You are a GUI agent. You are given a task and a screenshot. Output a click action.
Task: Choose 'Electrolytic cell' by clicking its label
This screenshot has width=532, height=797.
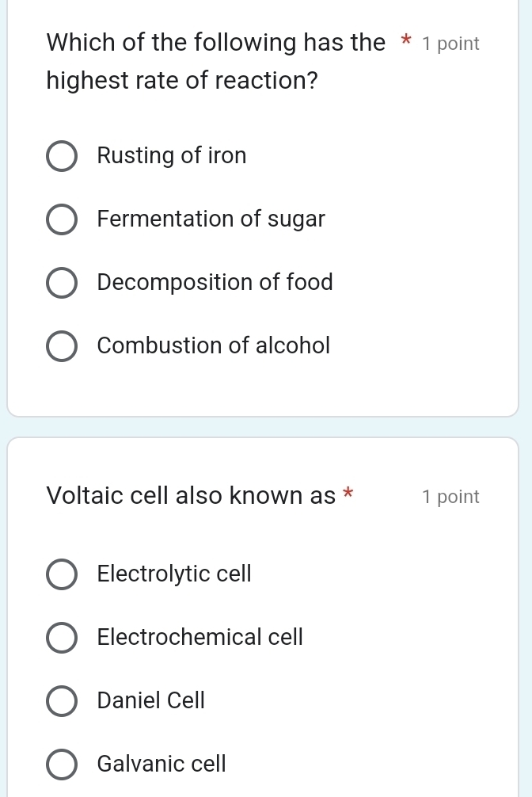tap(173, 574)
